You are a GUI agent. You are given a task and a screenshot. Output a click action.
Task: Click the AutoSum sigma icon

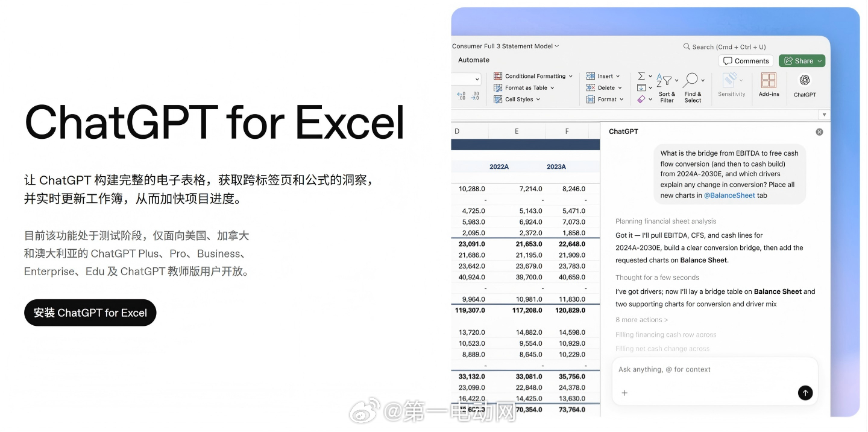[641, 75]
